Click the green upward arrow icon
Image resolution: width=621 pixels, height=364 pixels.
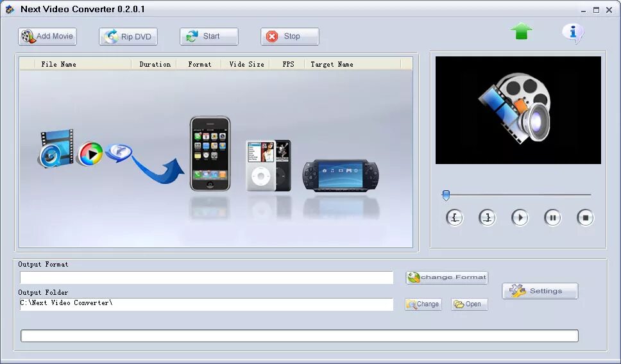[521, 31]
